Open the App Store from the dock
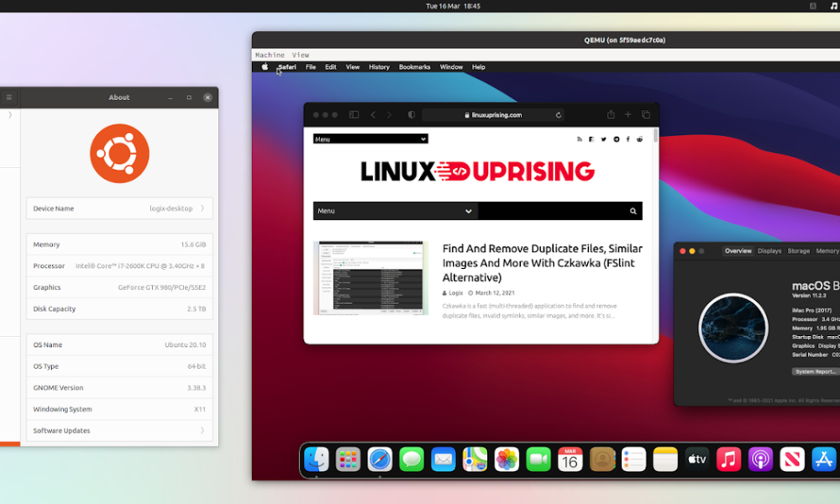Screen dimensions: 840x504 tap(824, 459)
